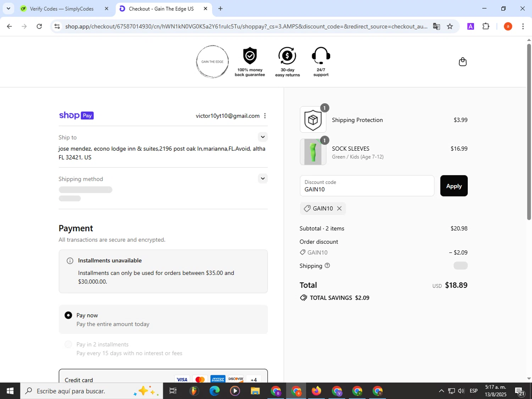
Task: Click the victor10yt10@gmail.com email text
Action: tap(228, 116)
